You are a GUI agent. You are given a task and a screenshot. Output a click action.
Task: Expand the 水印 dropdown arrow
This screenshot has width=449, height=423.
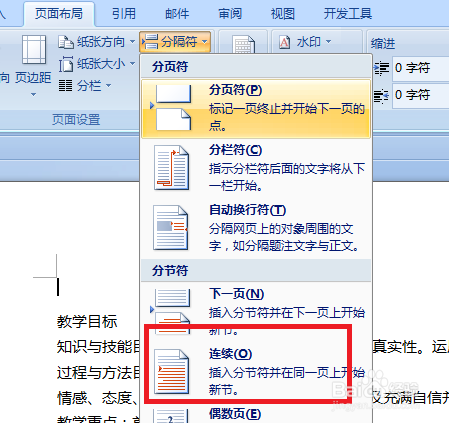point(328,42)
